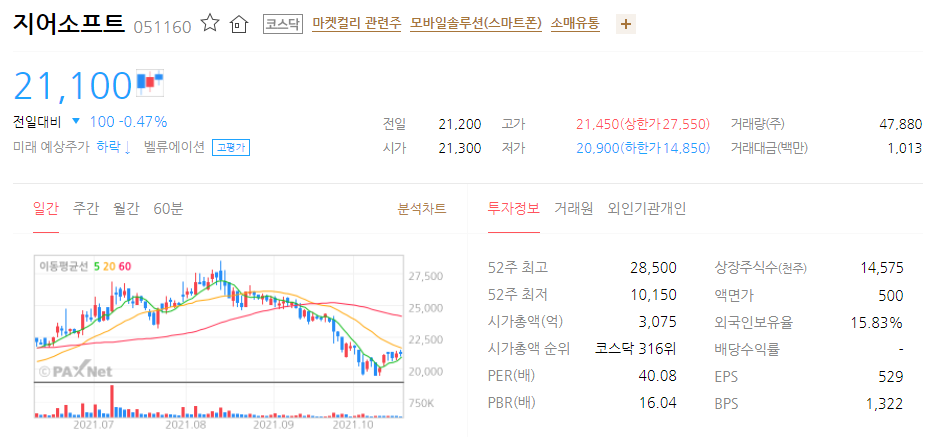Click the 코스닥 market badge
Viewport: 937px width, 445px height.
pos(284,24)
